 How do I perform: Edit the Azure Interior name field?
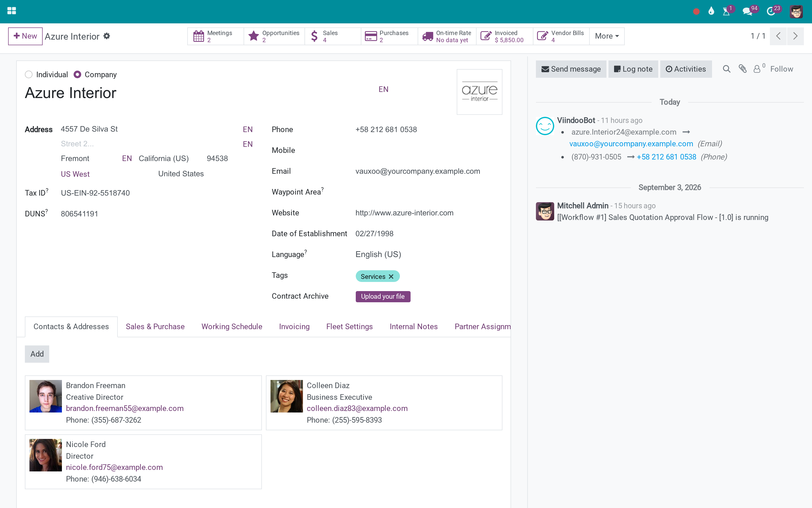click(200, 93)
